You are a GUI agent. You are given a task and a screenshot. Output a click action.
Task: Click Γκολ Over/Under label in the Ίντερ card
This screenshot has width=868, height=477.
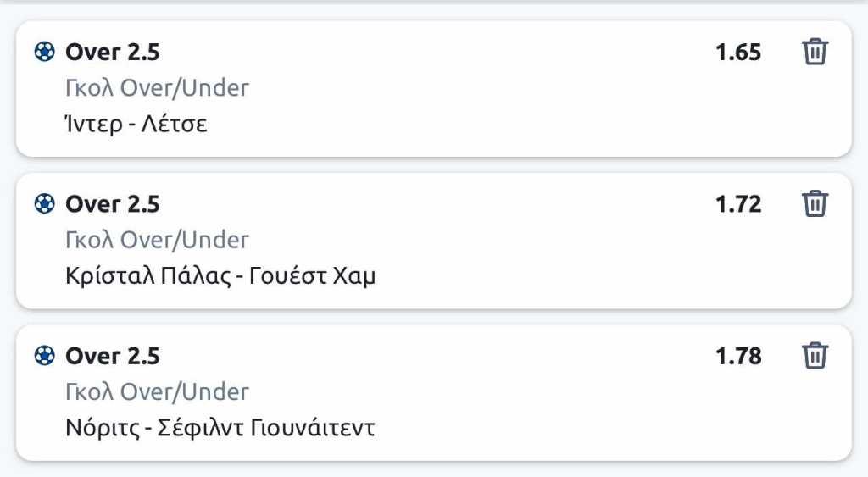point(157,88)
